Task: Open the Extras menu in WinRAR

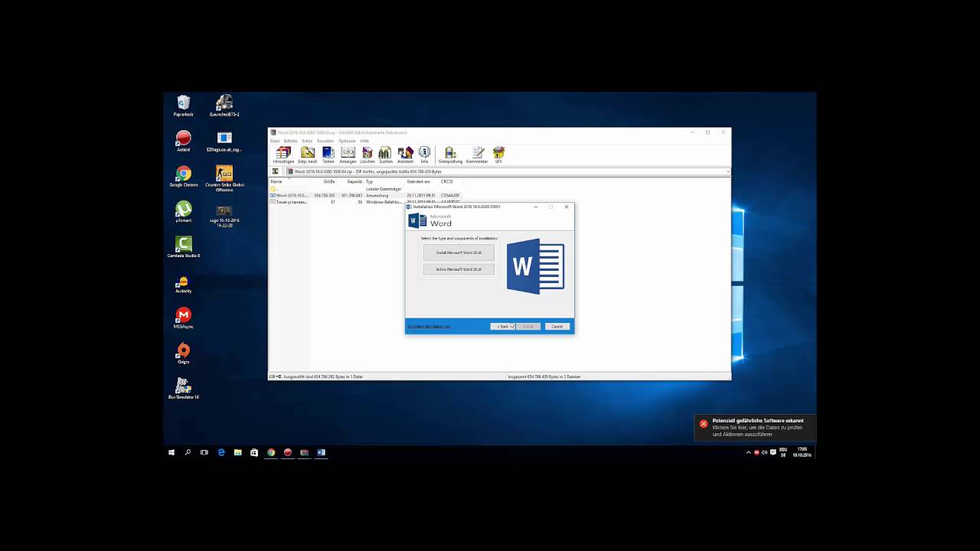Action: tap(307, 141)
